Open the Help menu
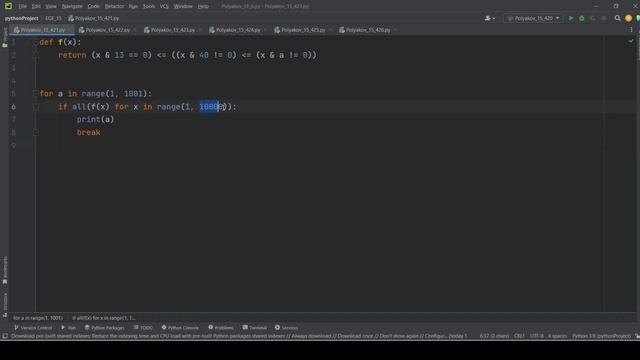 (203, 6)
